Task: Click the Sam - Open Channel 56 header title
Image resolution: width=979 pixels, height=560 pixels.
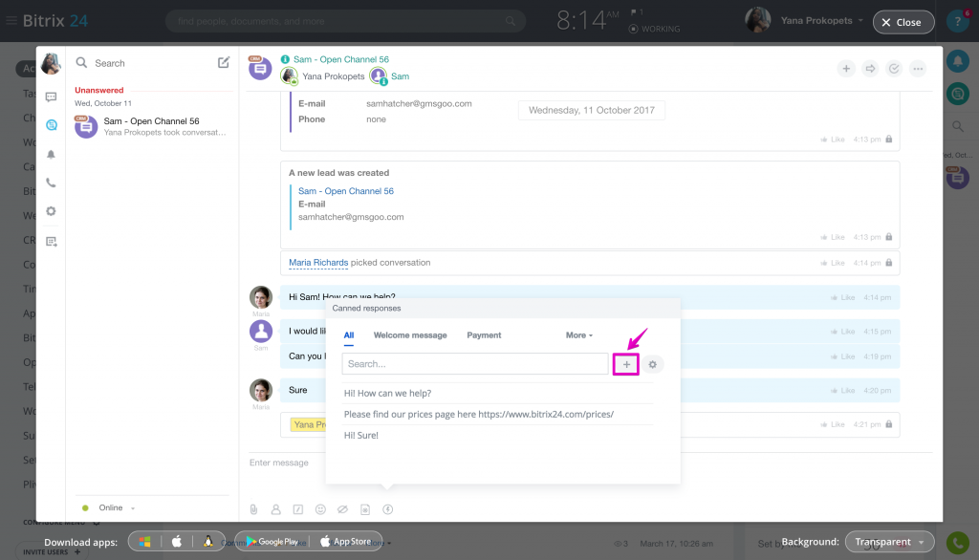Action: pos(341,59)
